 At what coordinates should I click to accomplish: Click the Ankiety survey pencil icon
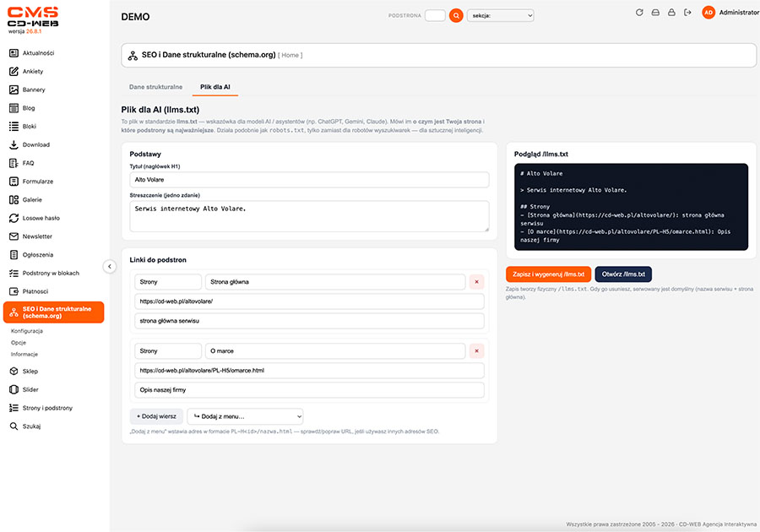point(14,71)
